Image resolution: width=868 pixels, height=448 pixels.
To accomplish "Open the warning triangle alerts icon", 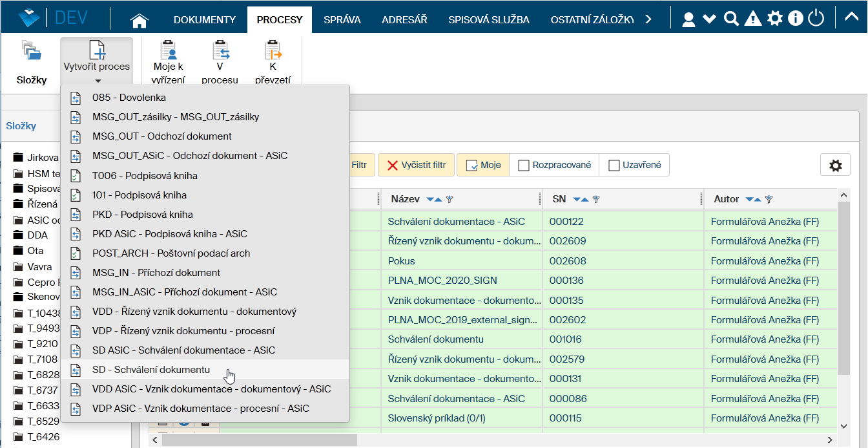I will (x=752, y=19).
